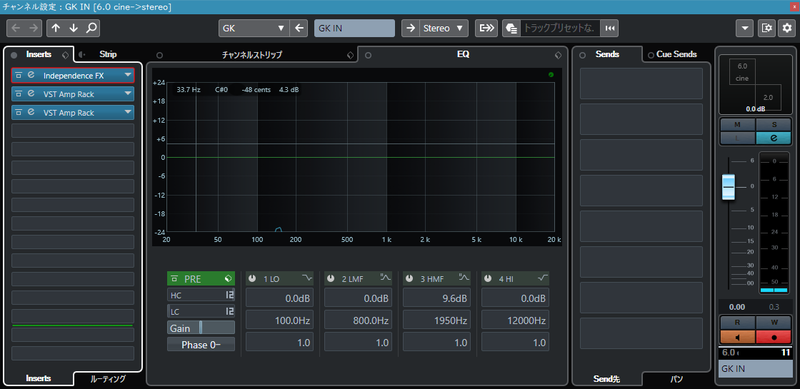This screenshot has height=389, width=800.
Task: Enable Read automation R button
Action: 737,323
